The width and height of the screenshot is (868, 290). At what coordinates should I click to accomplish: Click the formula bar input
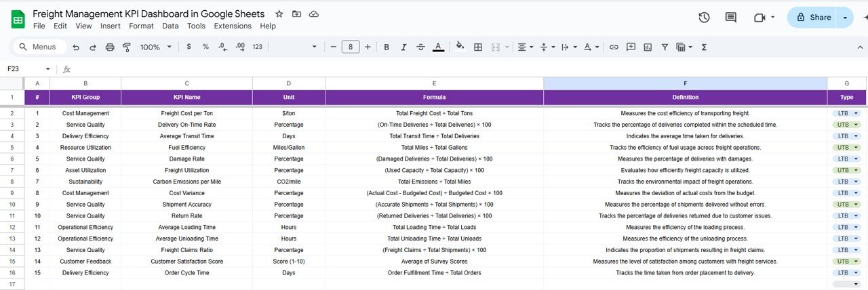click(468, 69)
